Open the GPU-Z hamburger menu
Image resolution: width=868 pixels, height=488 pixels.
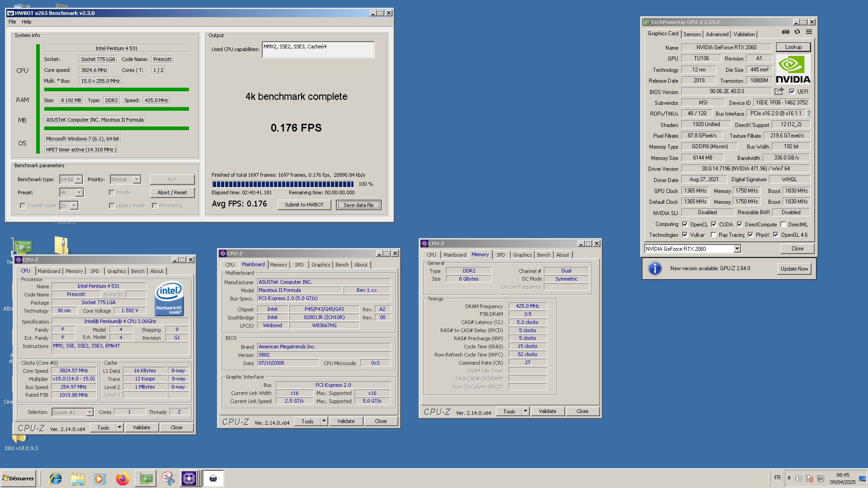tap(809, 32)
